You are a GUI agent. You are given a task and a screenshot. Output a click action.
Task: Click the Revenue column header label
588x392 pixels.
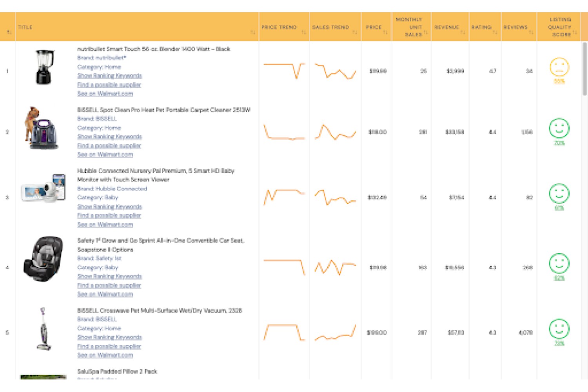[446, 27]
